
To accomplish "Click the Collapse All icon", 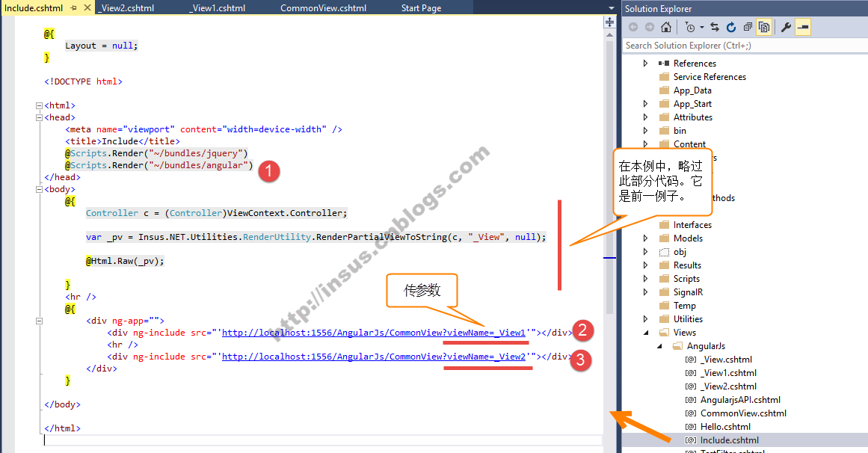I will (x=748, y=27).
